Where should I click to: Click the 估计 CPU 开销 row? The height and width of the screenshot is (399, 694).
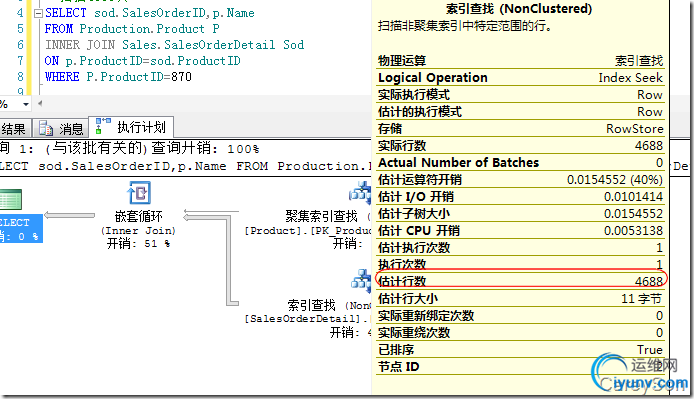520,230
